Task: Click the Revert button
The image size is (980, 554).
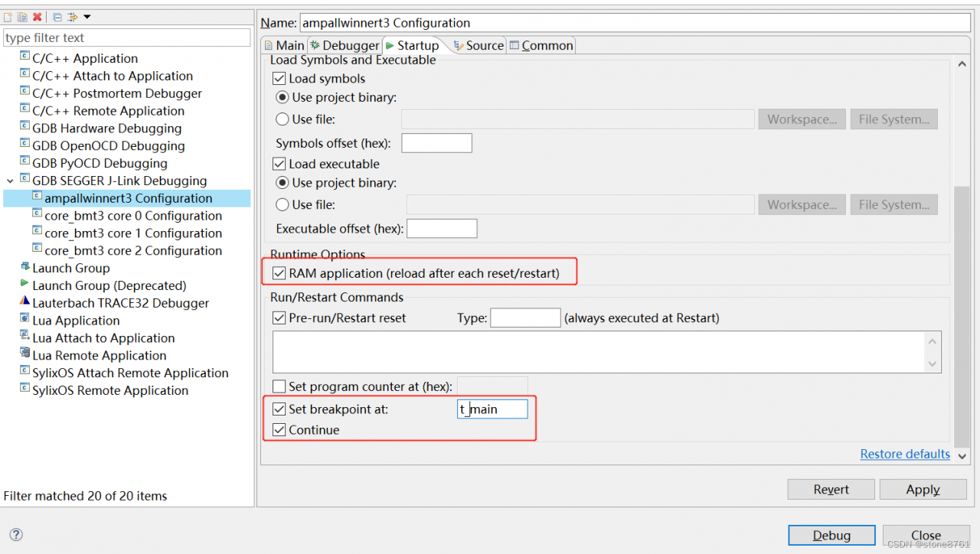Action: click(831, 490)
